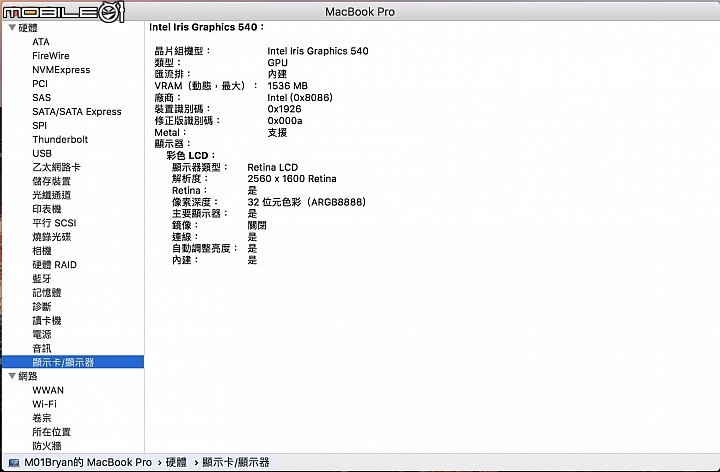The height and width of the screenshot is (472, 720).
Task: Click the revision ID 0x000a
Action: 285,121
